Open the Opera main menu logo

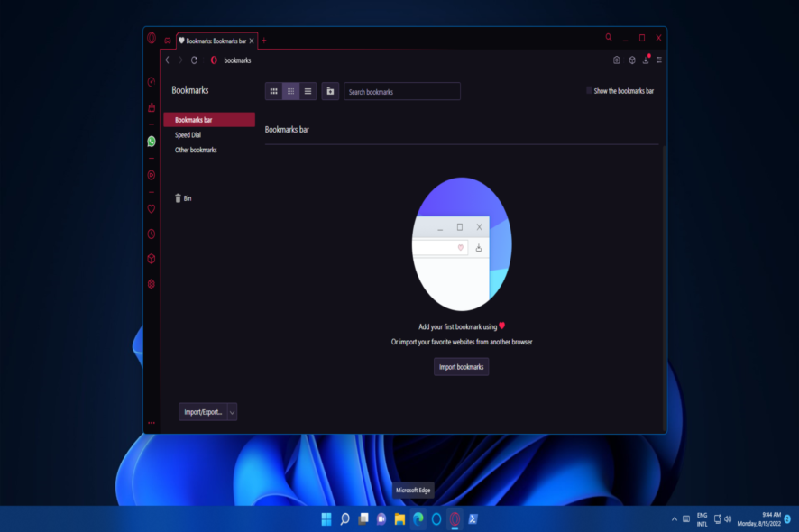point(152,38)
